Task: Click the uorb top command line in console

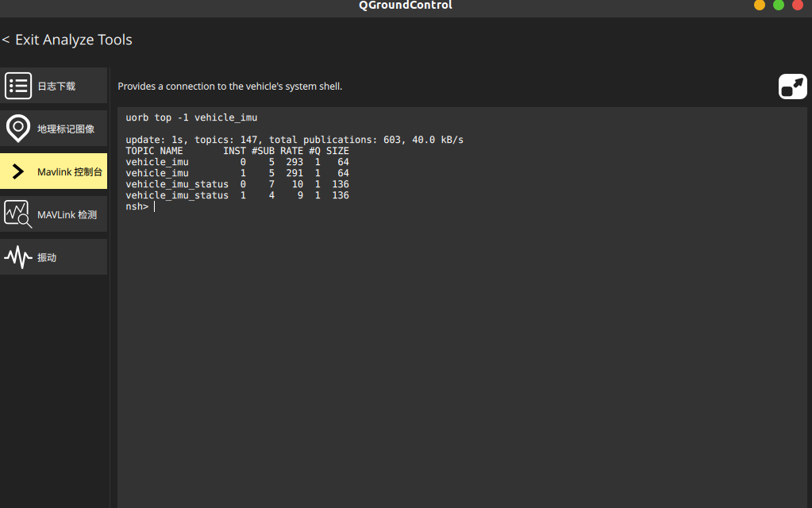Action: click(x=191, y=117)
